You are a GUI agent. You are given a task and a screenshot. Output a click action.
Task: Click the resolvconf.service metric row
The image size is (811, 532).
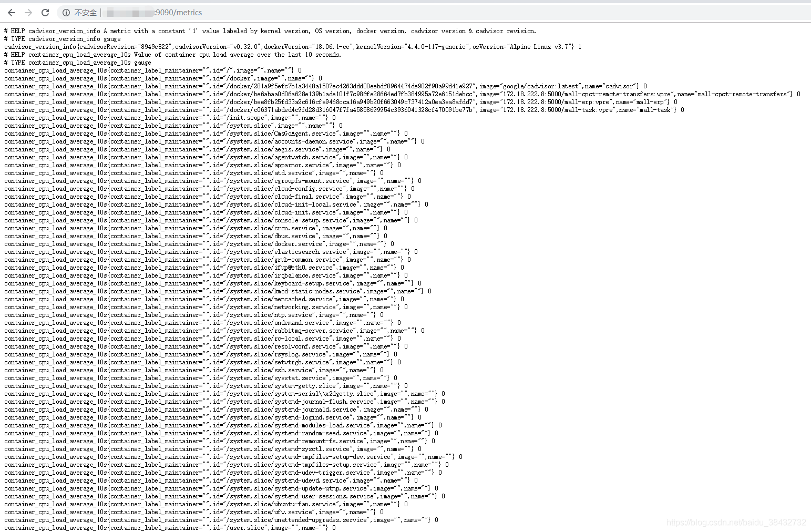pos(206,346)
